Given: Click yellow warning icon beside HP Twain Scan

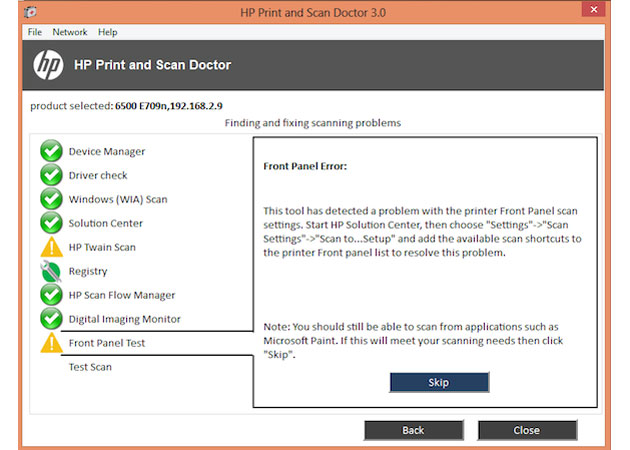Looking at the screenshot, I should tap(51, 248).
